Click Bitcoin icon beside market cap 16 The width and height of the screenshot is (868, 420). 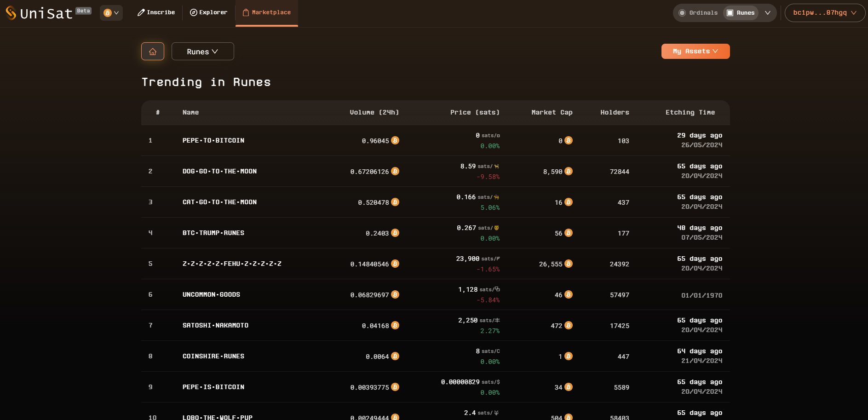pos(569,202)
